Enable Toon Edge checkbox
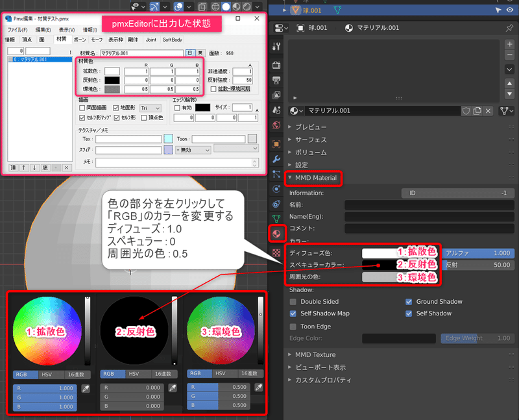 (293, 327)
